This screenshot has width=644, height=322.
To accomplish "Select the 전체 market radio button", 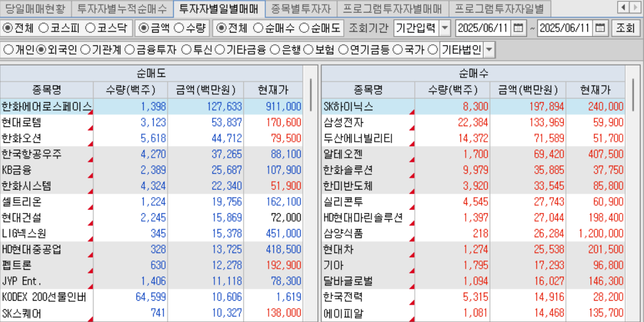I will point(8,28).
